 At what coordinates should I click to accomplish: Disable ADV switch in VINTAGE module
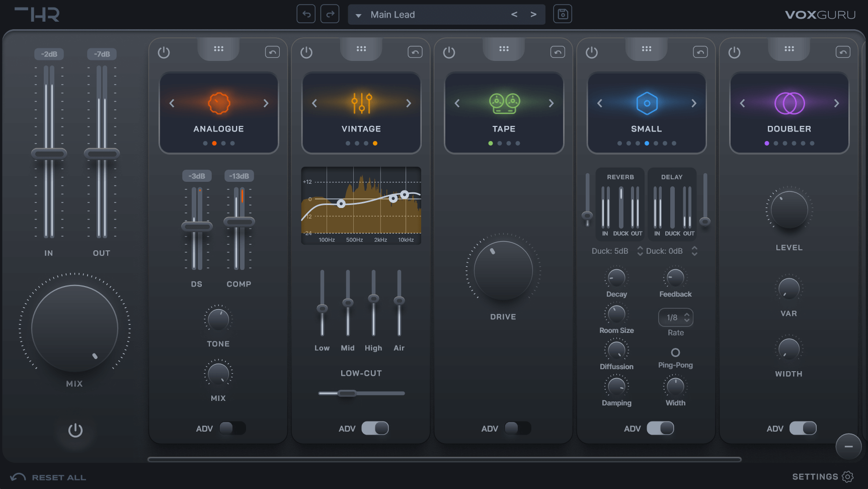point(375,428)
